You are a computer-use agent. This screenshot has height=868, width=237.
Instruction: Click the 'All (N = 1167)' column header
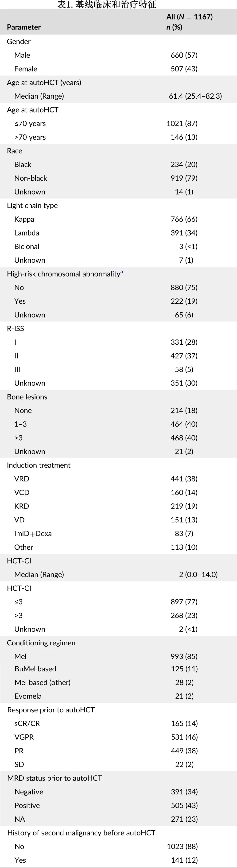pyautogui.click(x=189, y=17)
